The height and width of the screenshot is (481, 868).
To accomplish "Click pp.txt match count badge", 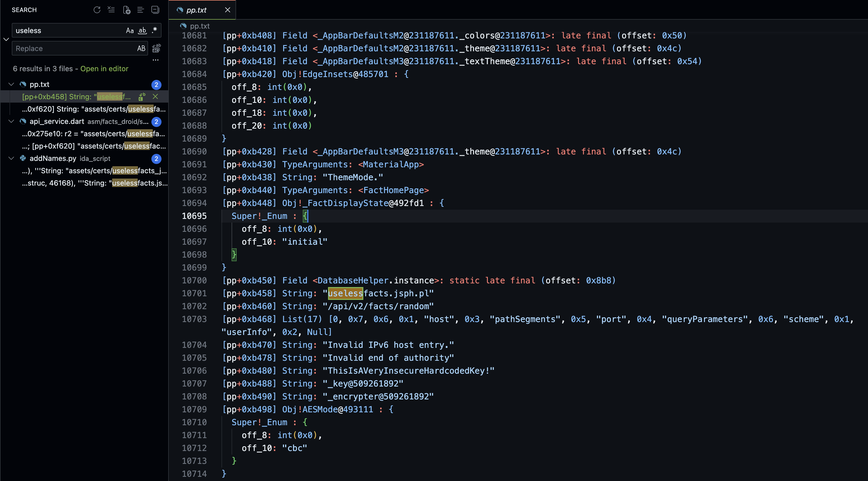I will 156,85.
